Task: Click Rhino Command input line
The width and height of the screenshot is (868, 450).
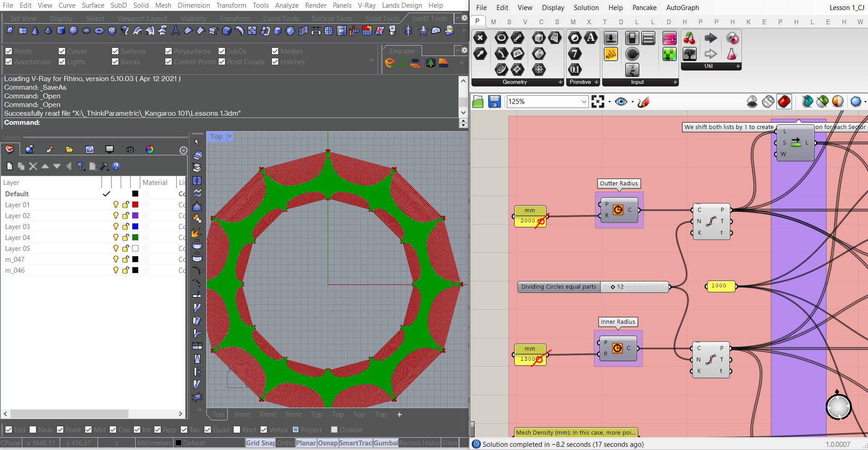Action: pos(231,123)
